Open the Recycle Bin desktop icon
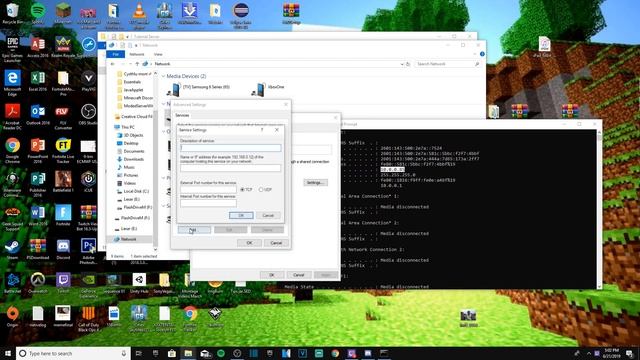640x360 pixels. click(x=12, y=13)
